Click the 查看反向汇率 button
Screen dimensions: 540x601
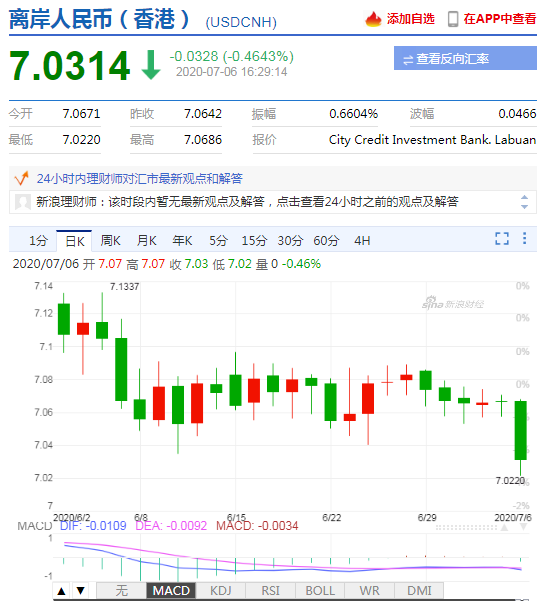pyautogui.click(x=465, y=58)
